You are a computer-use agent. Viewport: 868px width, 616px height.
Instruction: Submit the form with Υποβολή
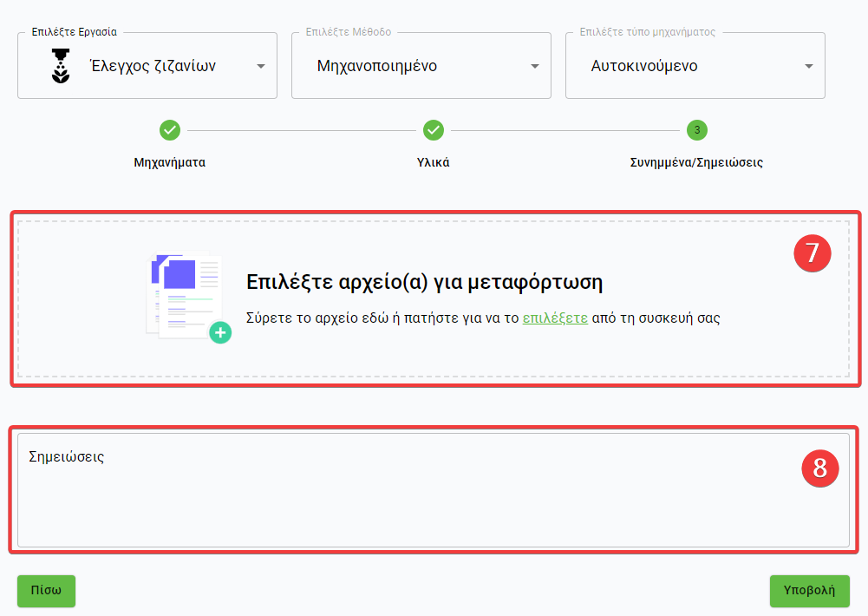pos(809,591)
